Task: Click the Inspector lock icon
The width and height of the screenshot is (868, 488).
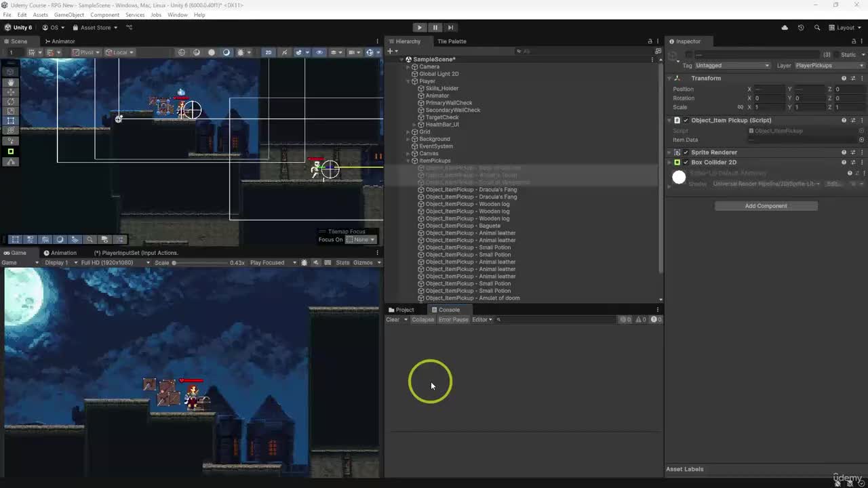Action: (852, 41)
